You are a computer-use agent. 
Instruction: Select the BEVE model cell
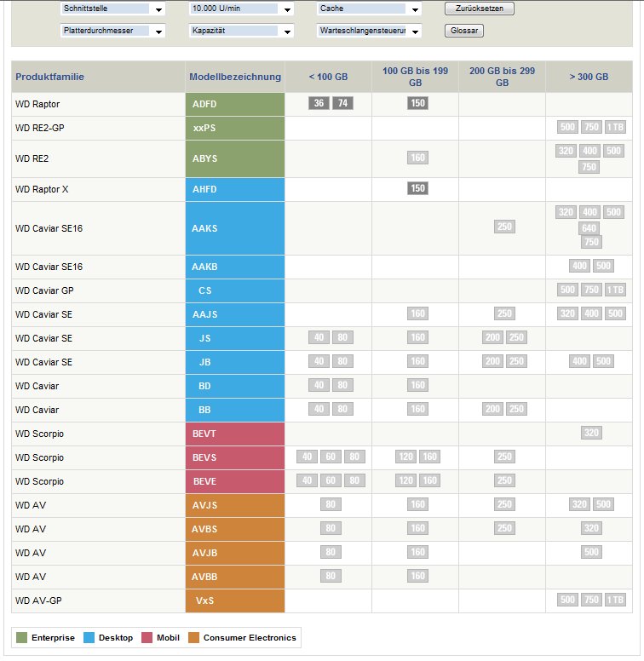[x=235, y=481]
